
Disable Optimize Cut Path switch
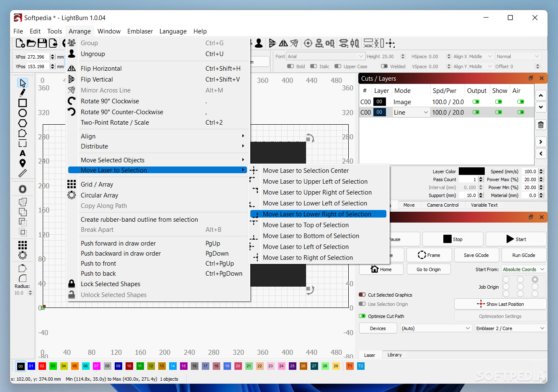362,316
